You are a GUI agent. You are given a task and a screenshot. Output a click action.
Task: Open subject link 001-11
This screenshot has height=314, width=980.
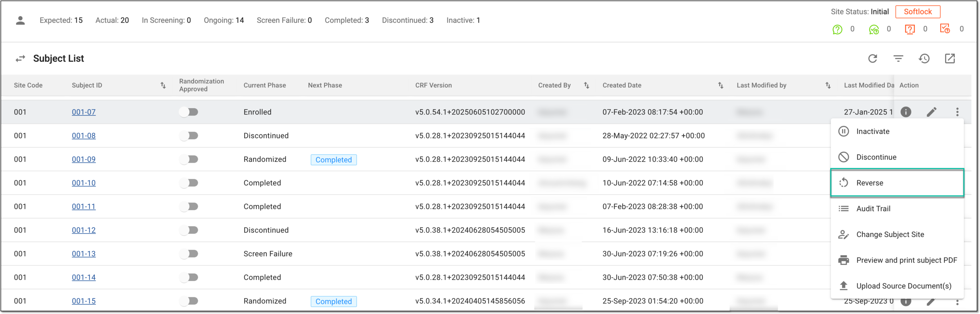[x=84, y=207]
